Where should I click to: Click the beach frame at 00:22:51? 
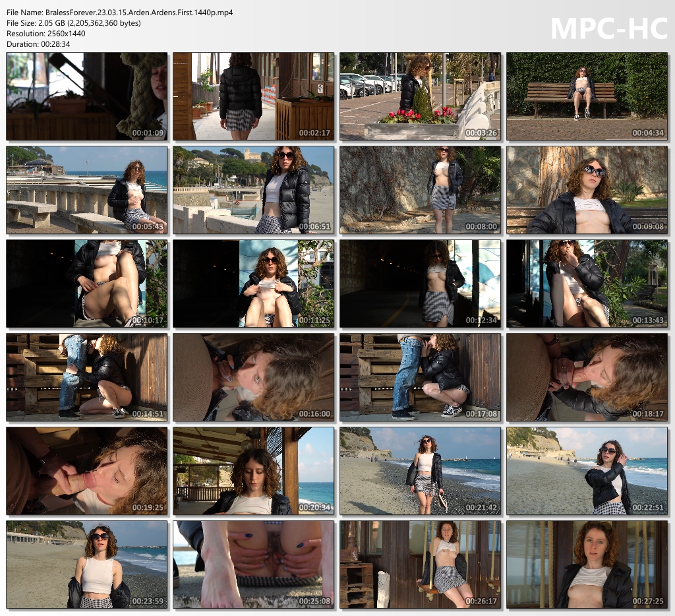point(587,472)
